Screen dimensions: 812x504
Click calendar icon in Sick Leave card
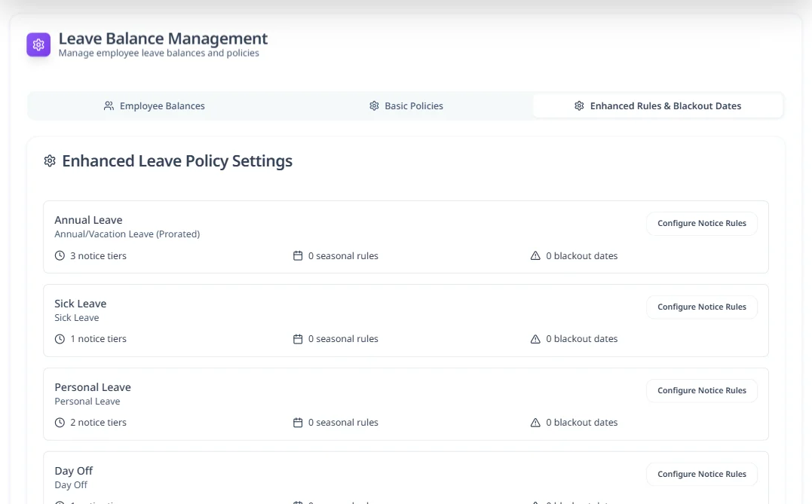(298, 339)
